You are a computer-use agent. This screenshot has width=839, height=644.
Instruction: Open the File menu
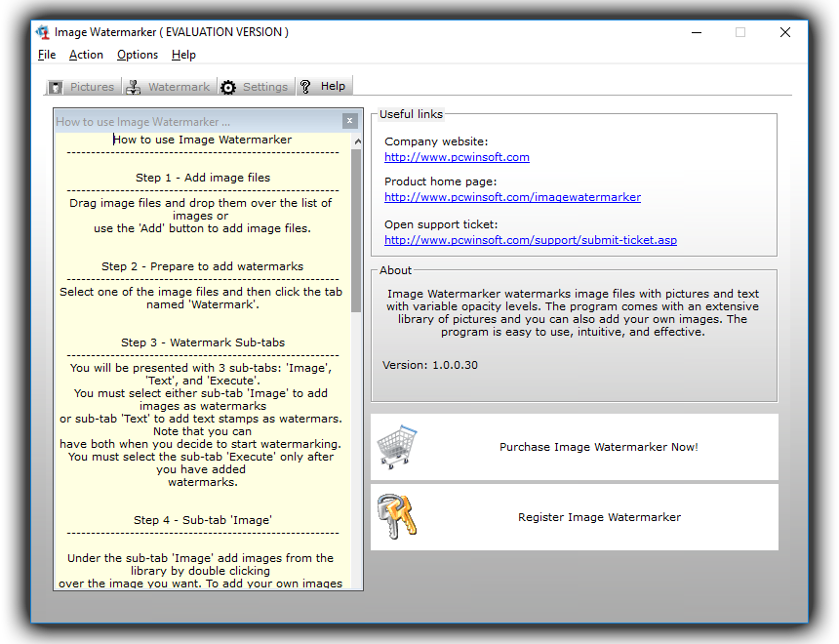(47, 55)
